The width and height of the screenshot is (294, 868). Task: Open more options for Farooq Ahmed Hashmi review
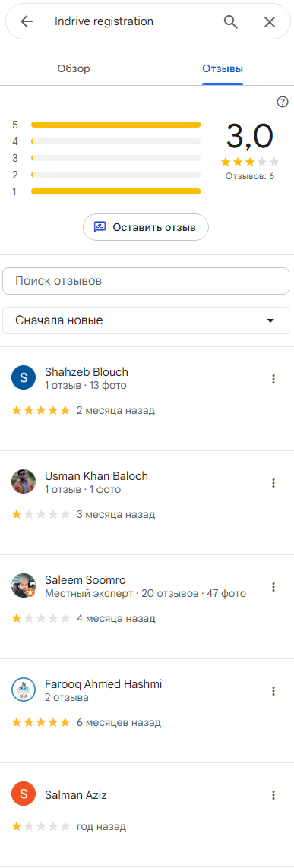273,691
